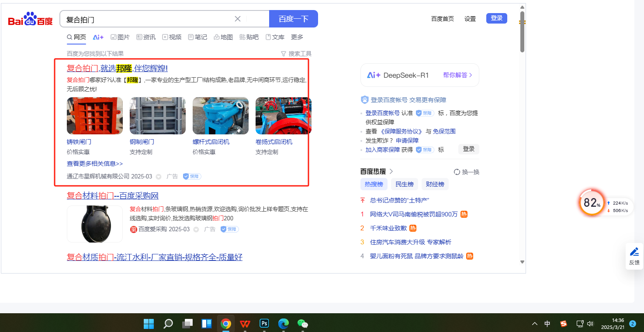The image size is (644, 332).
Task: Open the notification center badge
Action: 632,324
